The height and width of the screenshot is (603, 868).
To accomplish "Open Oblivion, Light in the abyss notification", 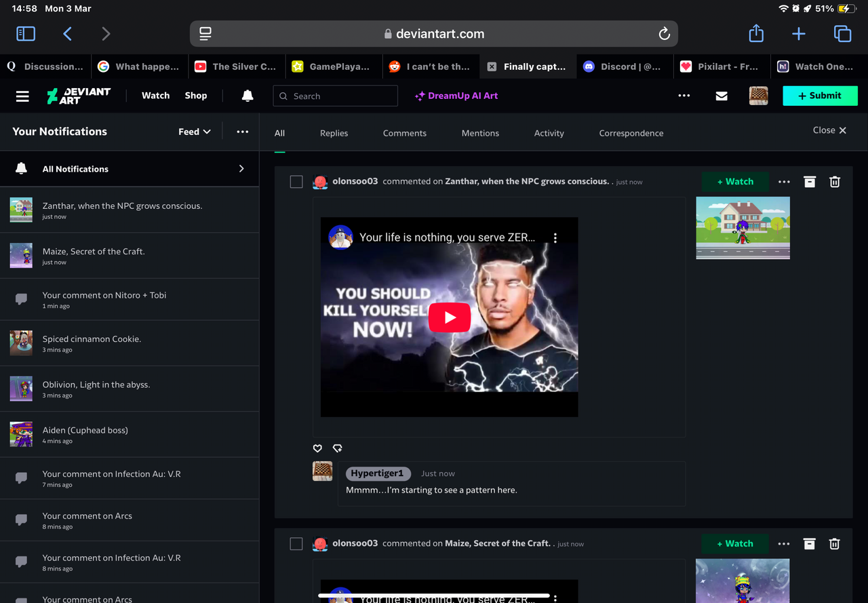I will (x=130, y=389).
